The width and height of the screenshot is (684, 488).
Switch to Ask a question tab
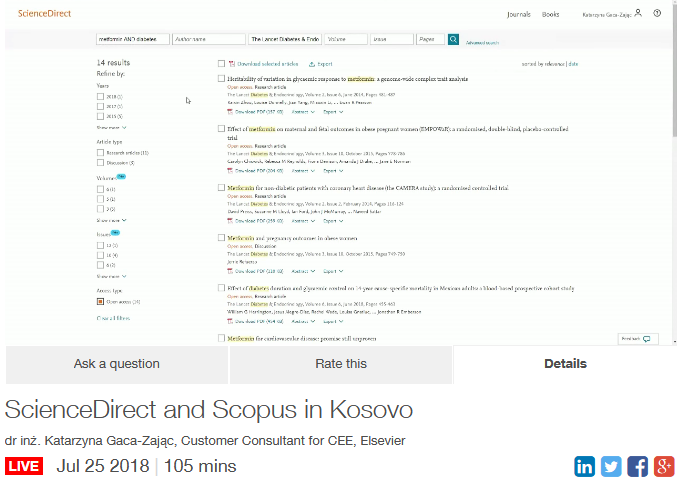[116, 364]
